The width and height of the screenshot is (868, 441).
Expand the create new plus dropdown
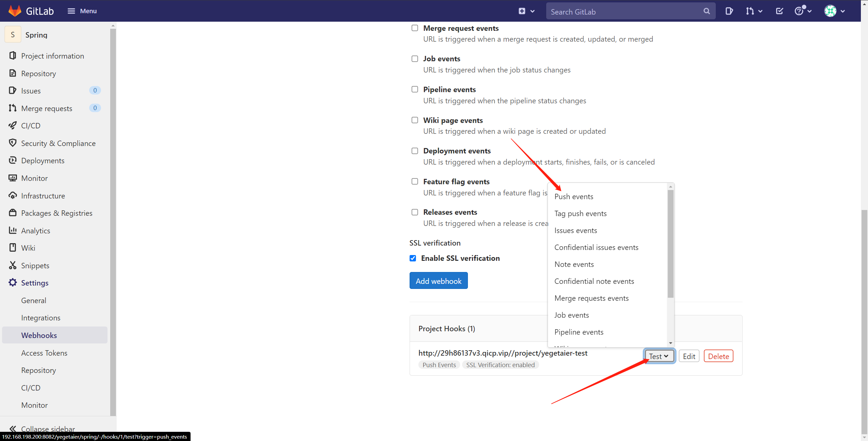526,11
